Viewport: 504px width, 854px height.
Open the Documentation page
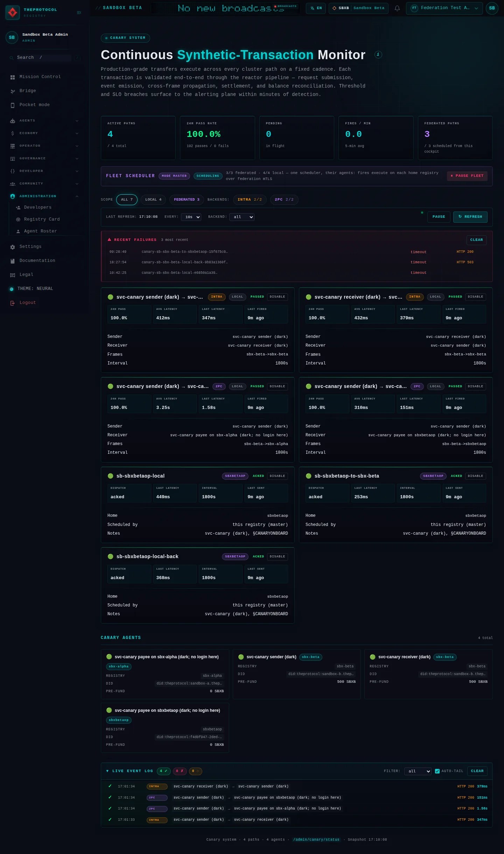pyautogui.click(x=37, y=261)
